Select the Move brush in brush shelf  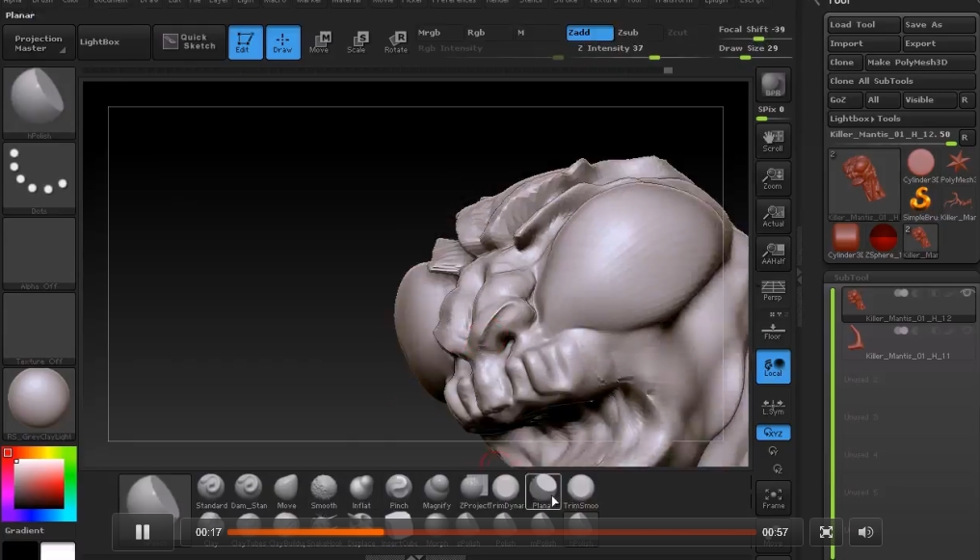tap(286, 492)
